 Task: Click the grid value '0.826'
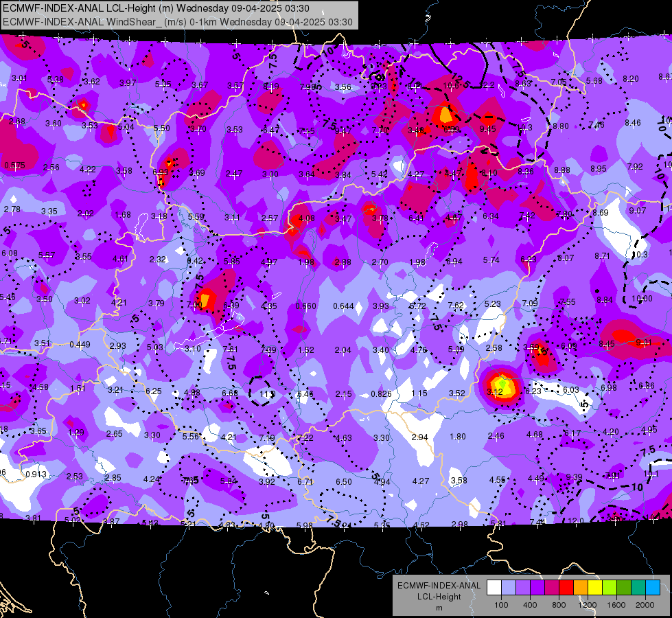(381, 393)
